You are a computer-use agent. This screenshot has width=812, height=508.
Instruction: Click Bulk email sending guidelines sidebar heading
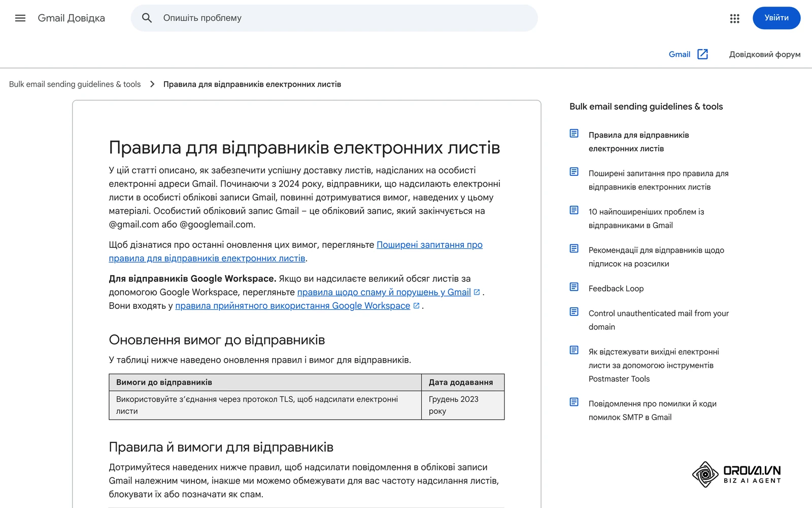[x=646, y=107]
